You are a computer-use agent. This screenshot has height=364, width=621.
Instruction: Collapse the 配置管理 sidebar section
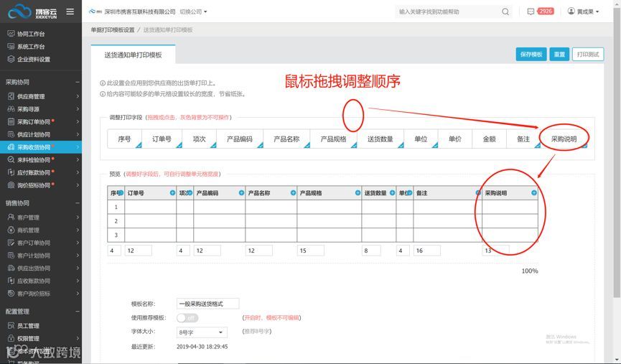(78, 312)
